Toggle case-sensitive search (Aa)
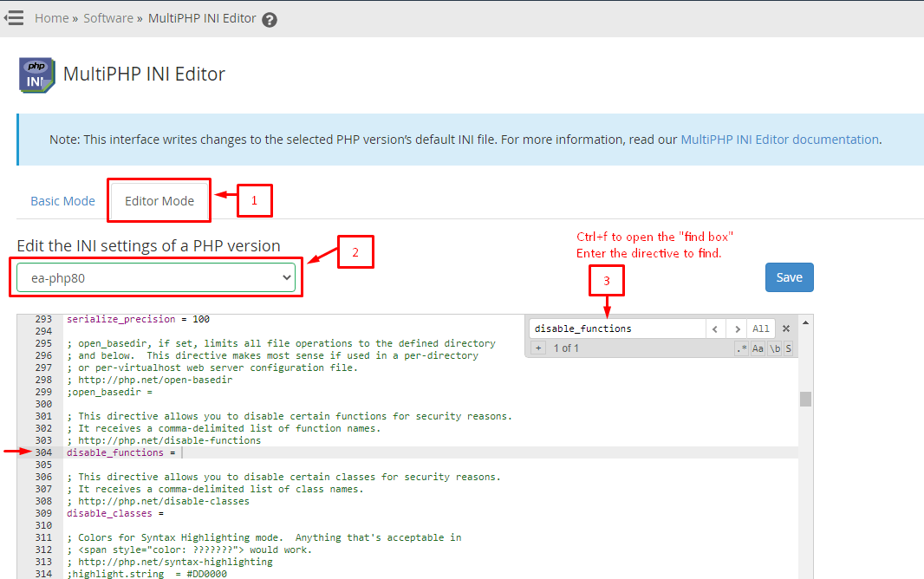Viewport: 924px width, 579px height. pos(758,348)
